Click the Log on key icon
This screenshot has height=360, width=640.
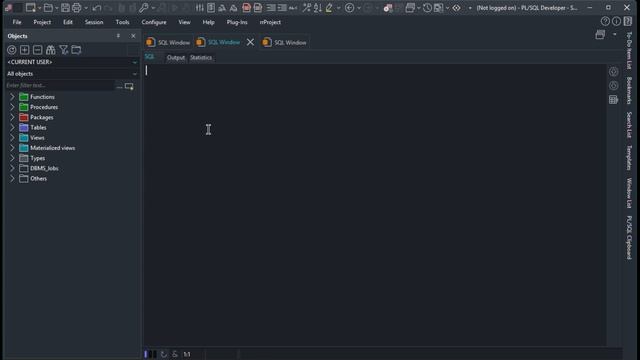coord(144,8)
